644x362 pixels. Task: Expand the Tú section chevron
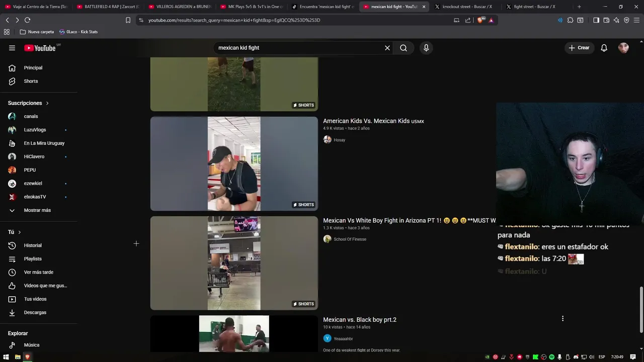[x=20, y=232]
